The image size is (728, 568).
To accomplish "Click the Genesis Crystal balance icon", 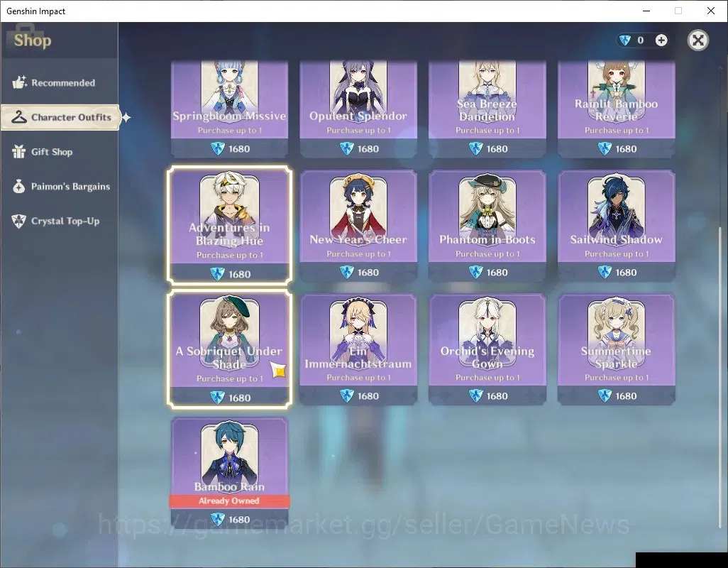I will 625,40.
